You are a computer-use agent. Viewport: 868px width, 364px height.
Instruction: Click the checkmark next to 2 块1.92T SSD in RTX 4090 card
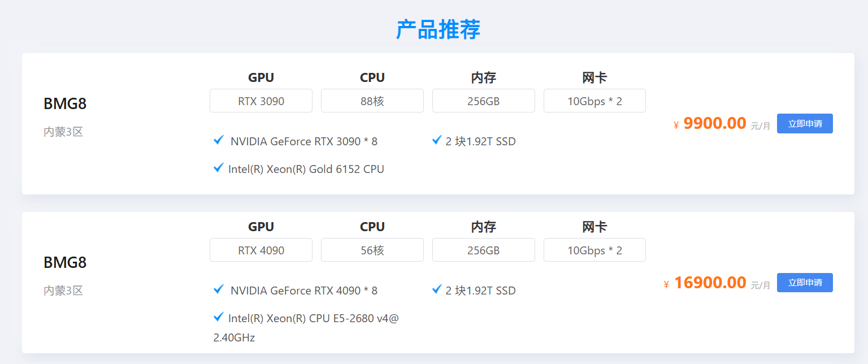pyautogui.click(x=436, y=289)
